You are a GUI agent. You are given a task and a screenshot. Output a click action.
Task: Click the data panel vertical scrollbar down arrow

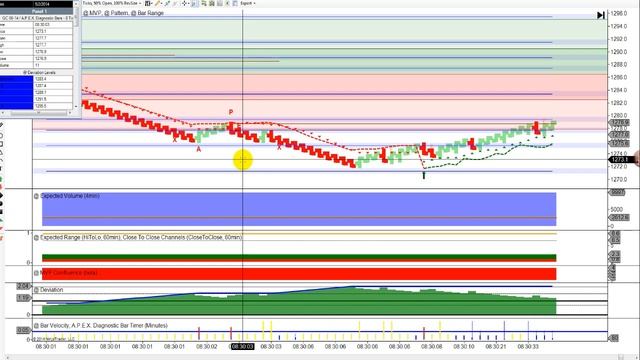tap(76, 106)
